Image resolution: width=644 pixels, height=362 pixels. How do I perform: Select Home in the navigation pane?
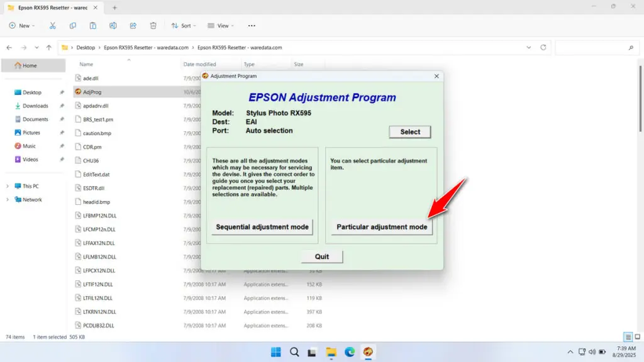tap(33, 65)
